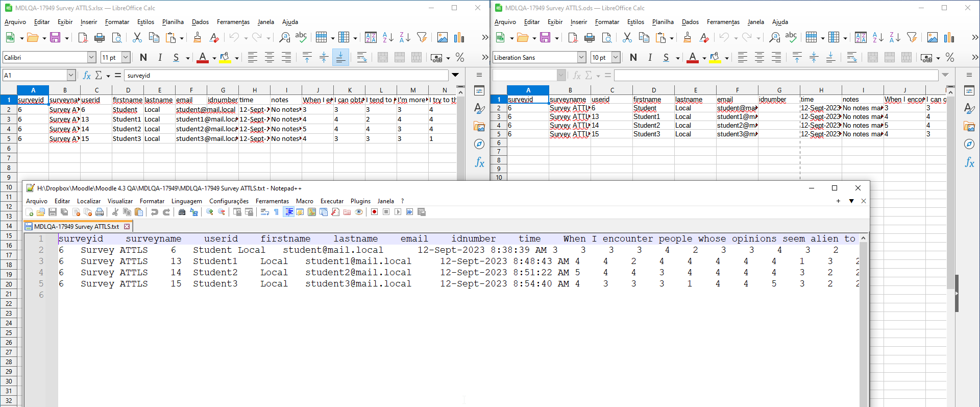This screenshot has width=980, height=407.
Task: Close Notepad++ tab with red X
Action: pos(127,226)
